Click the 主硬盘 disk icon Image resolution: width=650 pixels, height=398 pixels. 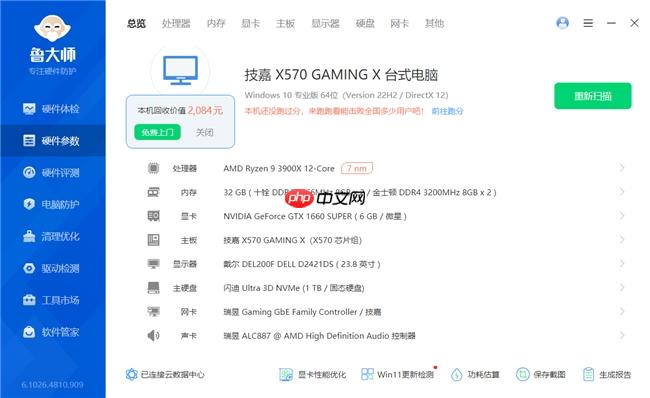[153, 288]
